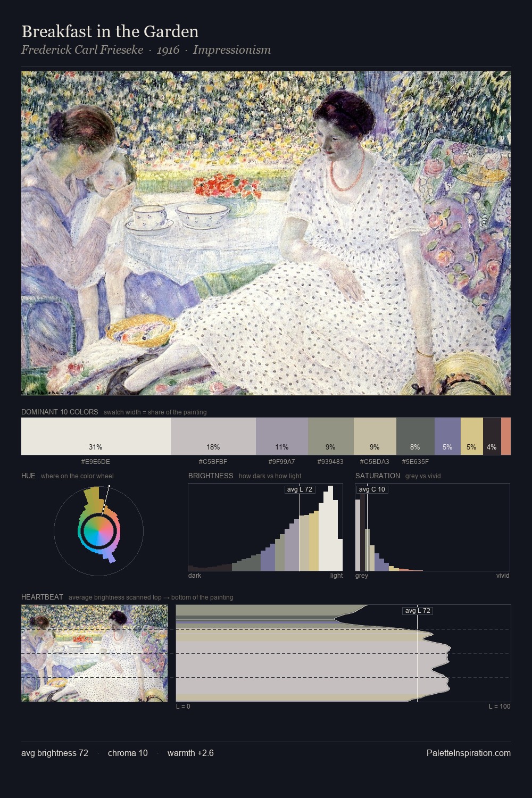Click the 8% dark grey-green swatch
The image size is (532, 798).
pos(415,436)
